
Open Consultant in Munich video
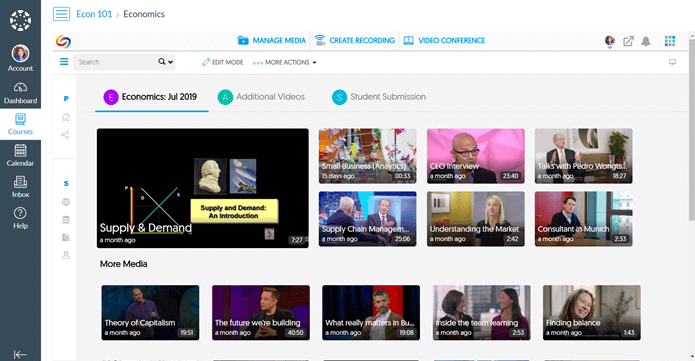tap(584, 219)
